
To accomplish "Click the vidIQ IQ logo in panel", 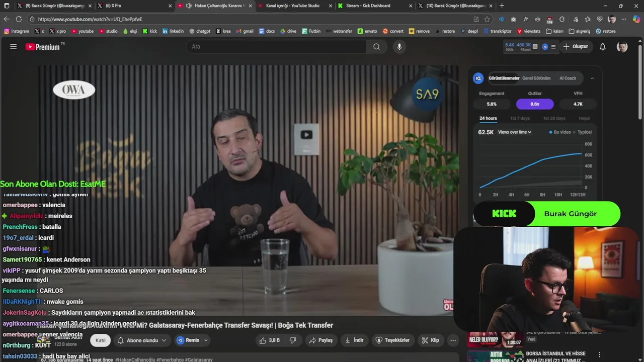I will pyautogui.click(x=478, y=78).
